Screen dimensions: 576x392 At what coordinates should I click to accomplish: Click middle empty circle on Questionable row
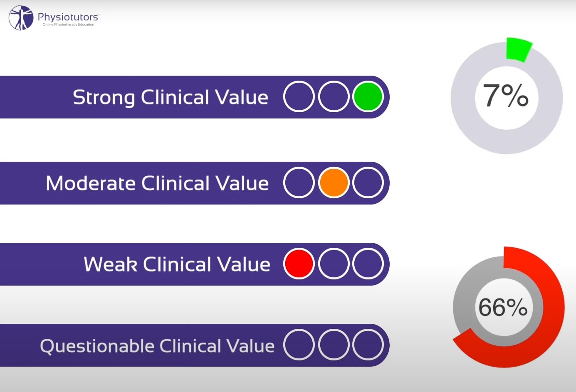(x=334, y=345)
